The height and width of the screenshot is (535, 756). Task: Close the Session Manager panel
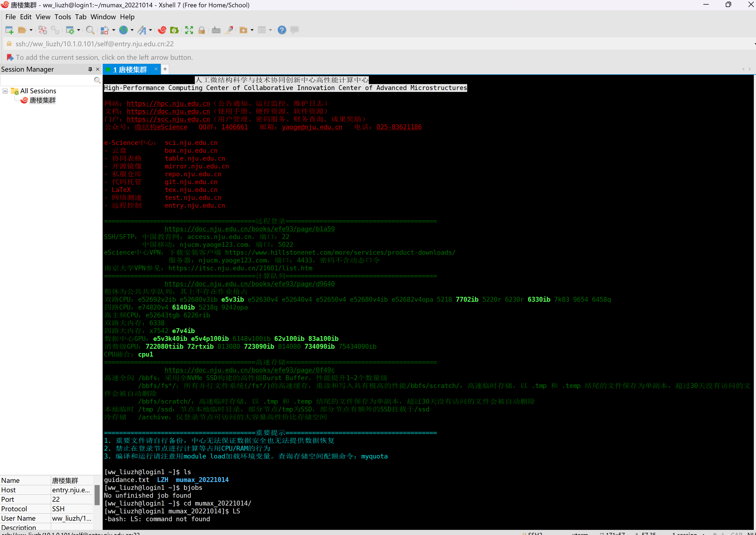pos(98,69)
